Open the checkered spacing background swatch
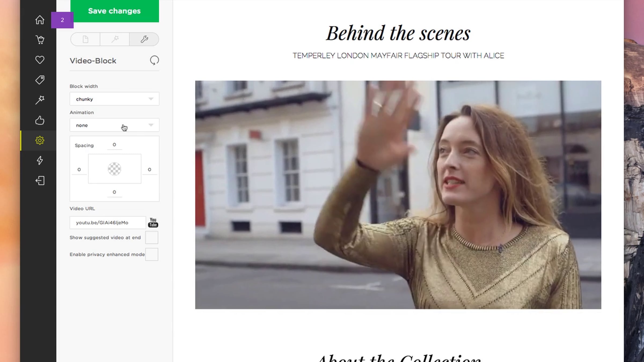This screenshot has width=644, height=362. pos(114,169)
